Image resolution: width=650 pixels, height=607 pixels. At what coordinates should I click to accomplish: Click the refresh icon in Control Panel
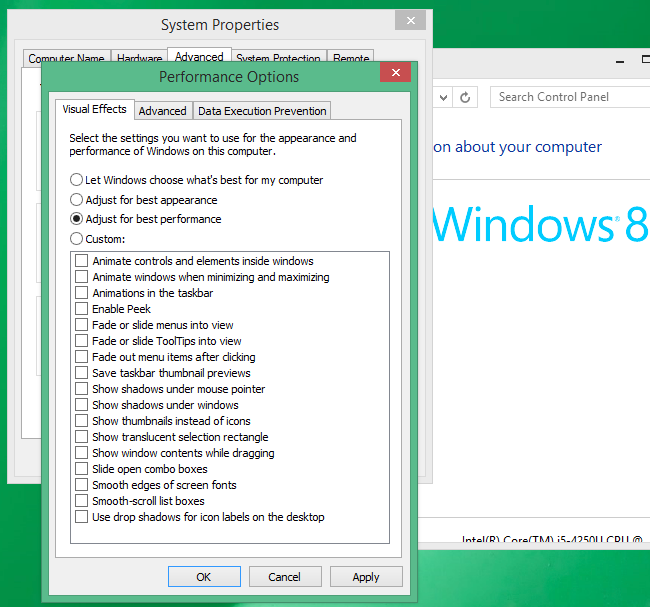(x=465, y=97)
